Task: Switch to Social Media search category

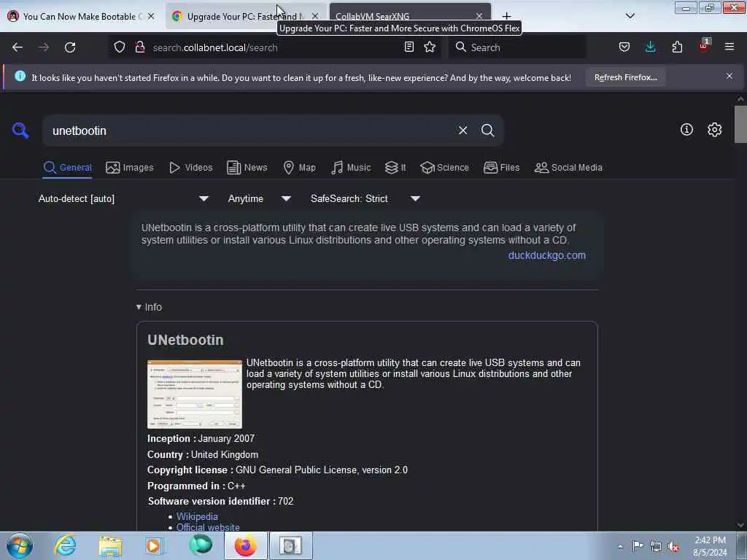Action: [568, 168]
